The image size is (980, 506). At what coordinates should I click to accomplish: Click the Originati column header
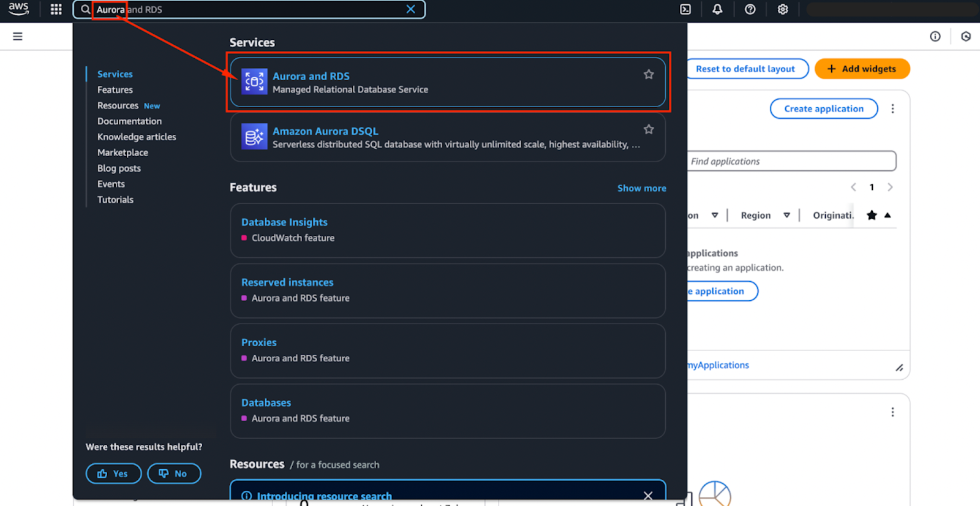[x=833, y=215]
